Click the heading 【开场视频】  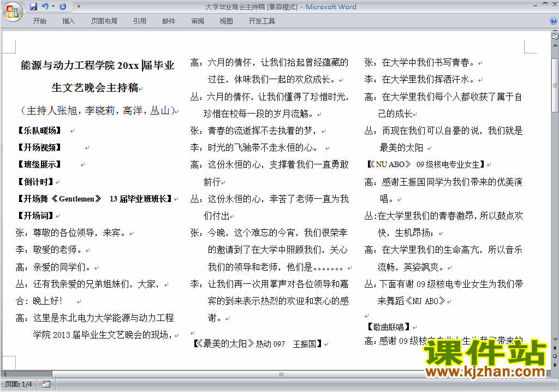click(39, 147)
